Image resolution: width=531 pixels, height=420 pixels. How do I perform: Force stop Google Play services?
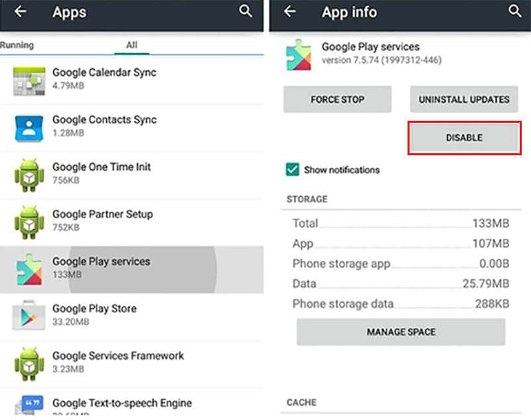coord(337,99)
